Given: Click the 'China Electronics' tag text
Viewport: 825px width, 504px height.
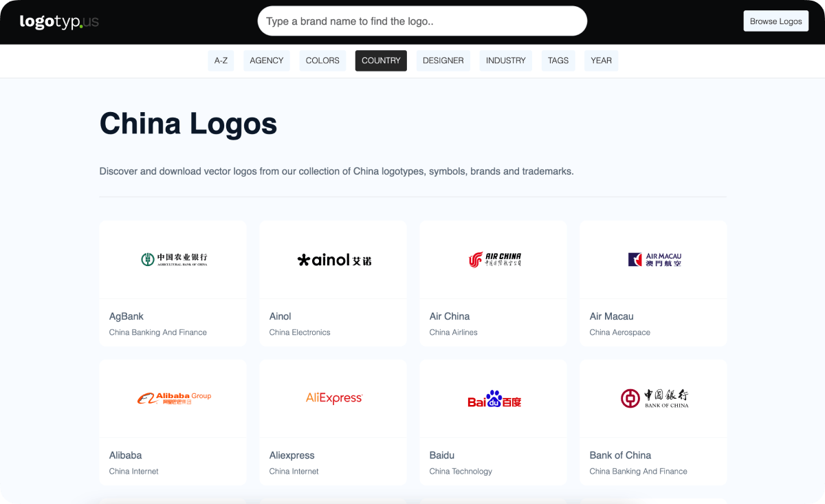Looking at the screenshot, I should click(x=300, y=332).
